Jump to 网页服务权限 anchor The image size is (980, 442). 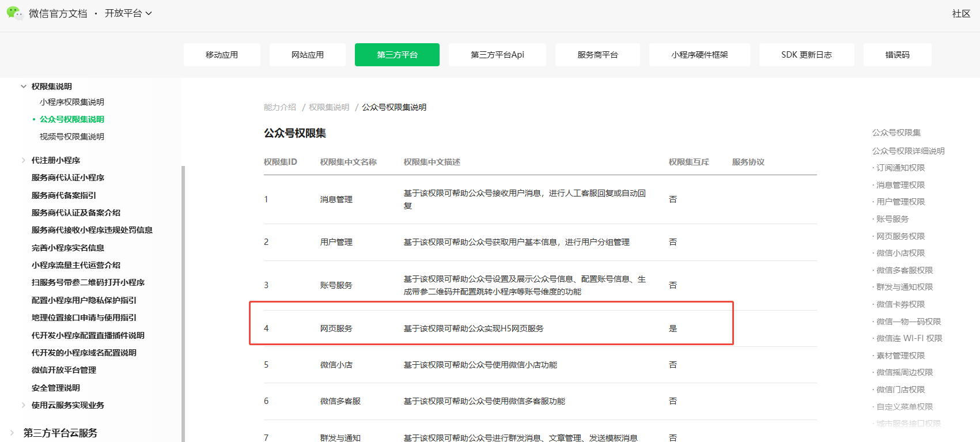tap(900, 236)
